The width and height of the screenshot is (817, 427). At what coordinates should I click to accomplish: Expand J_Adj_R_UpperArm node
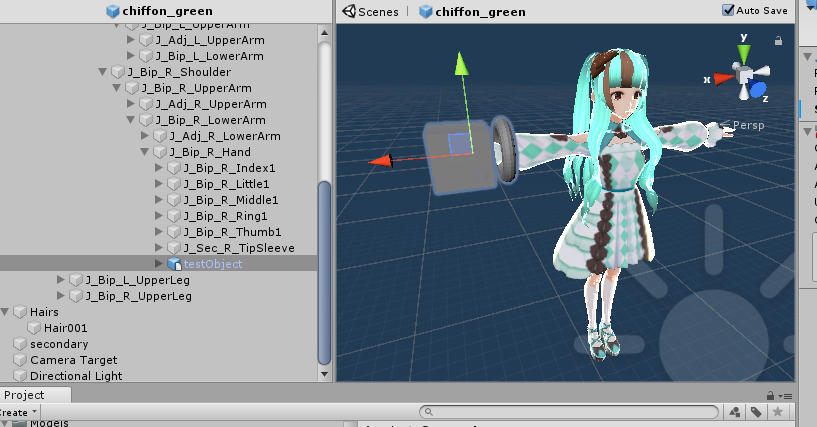click(131, 104)
